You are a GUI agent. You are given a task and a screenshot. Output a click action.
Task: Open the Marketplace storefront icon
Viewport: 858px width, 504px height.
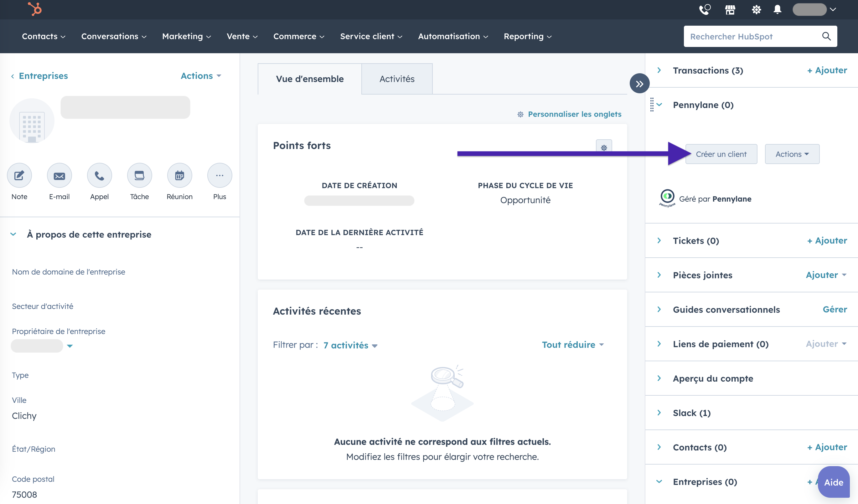(x=730, y=9)
